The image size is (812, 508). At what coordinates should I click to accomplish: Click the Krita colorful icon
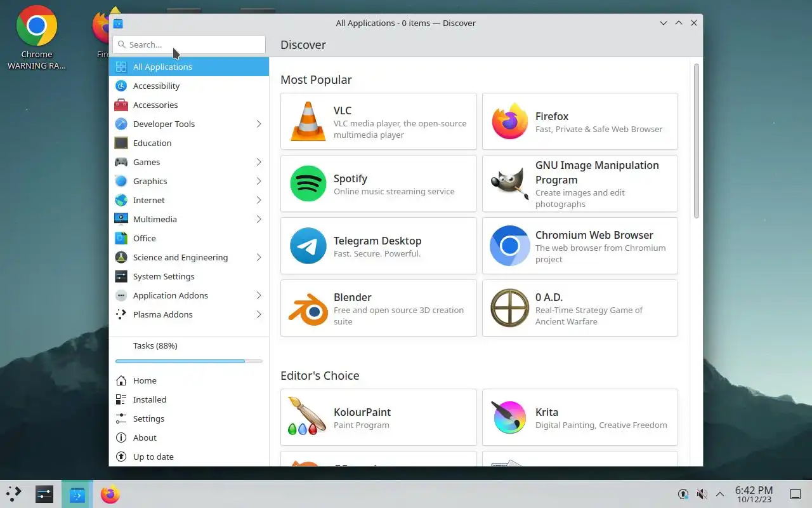[510, 417]
